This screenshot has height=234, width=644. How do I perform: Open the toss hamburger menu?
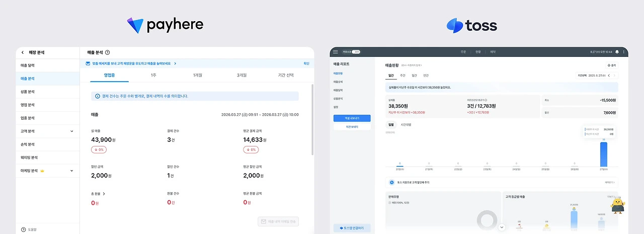336,52
